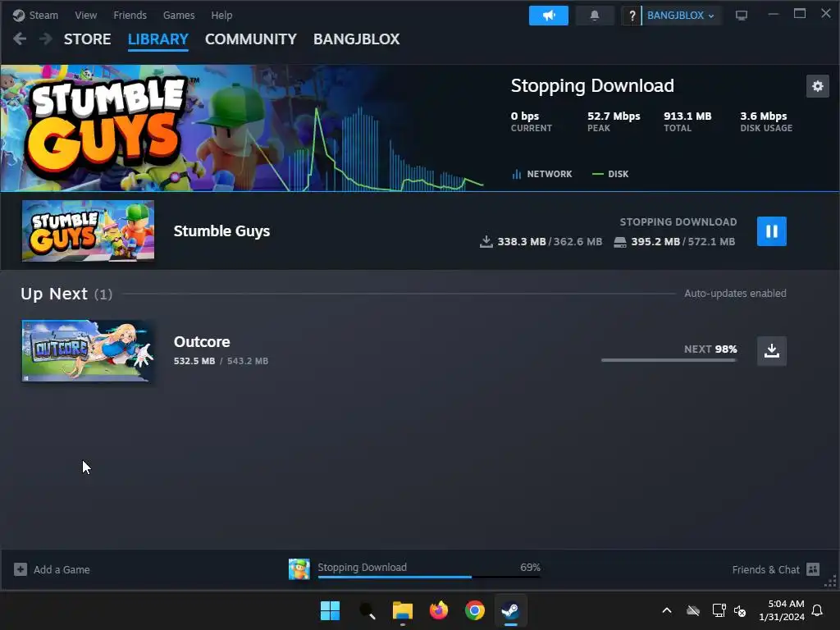Screen dimensions: 840x630
Task: Switch to the COMMUNITY tab
Action: [x=251, y=39]
